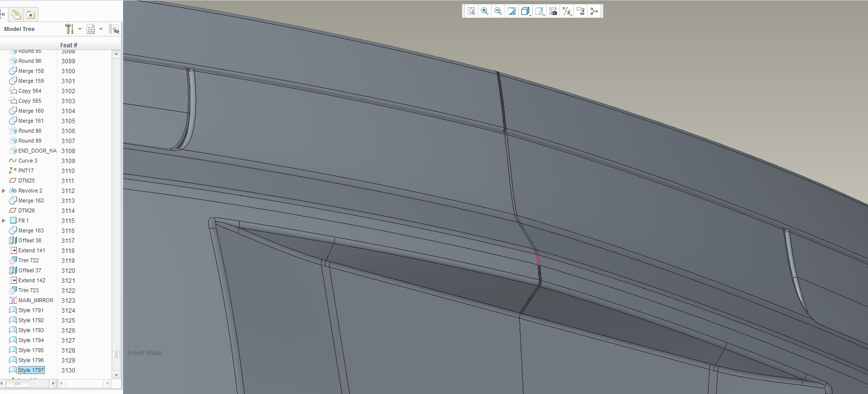This screenshot has height=394, width=868.
Task: Select the END_DOOR_HA feature
Action: tap(37, 151)
